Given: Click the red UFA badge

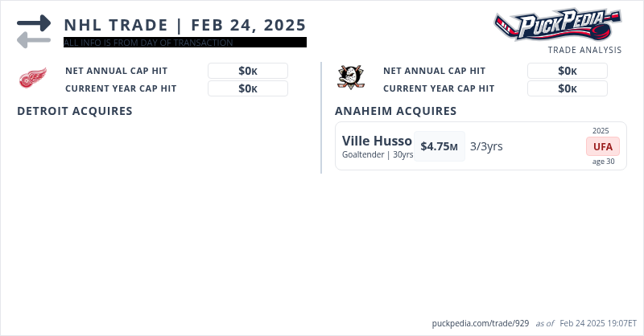Looking at the screenshot, I should pos(602,146).
